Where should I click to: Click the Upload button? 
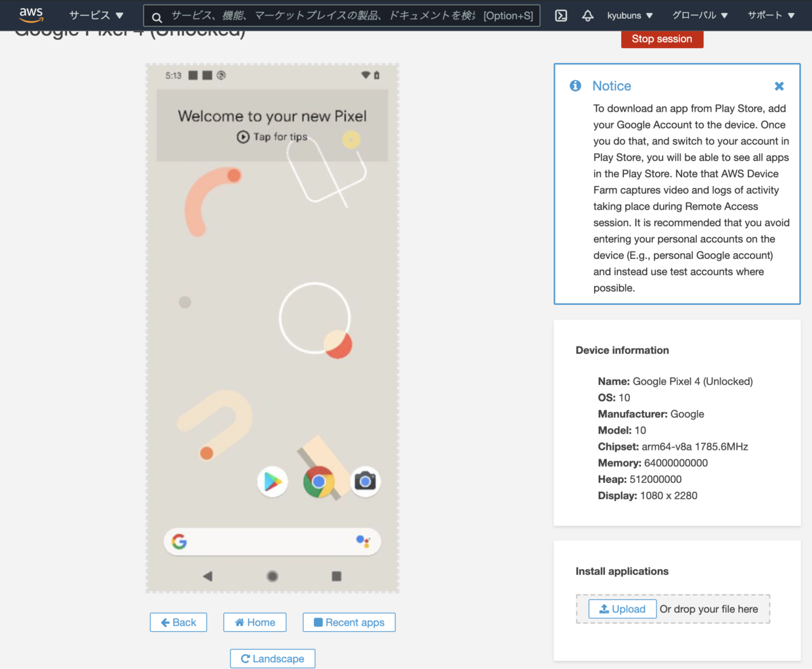(x=622, y=609)
